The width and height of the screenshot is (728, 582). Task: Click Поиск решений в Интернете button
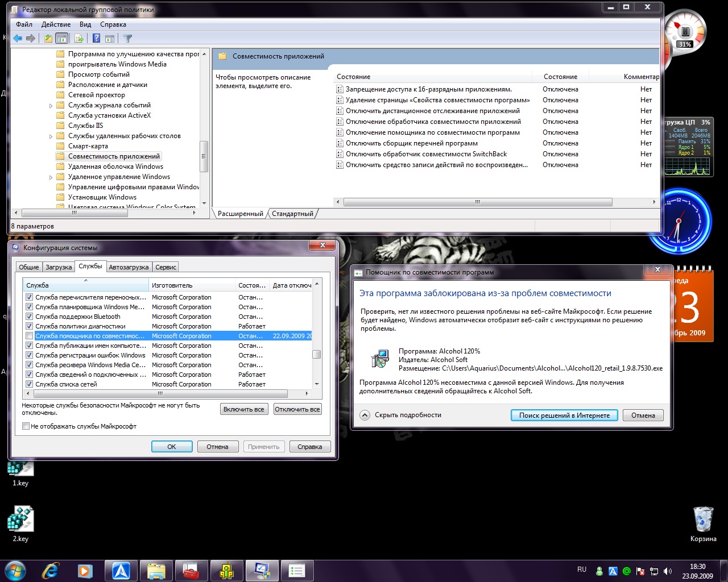[564, 415]
